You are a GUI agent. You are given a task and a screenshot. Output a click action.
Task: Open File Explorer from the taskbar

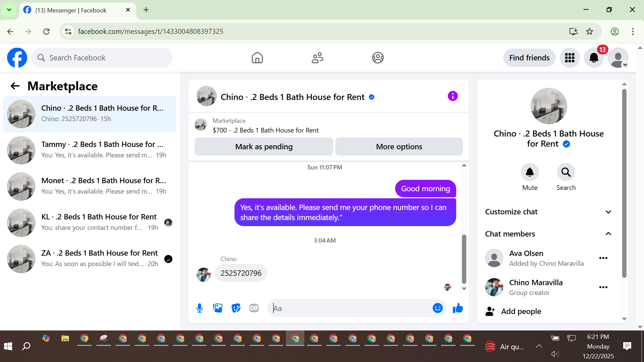click(x=65, y=339)
